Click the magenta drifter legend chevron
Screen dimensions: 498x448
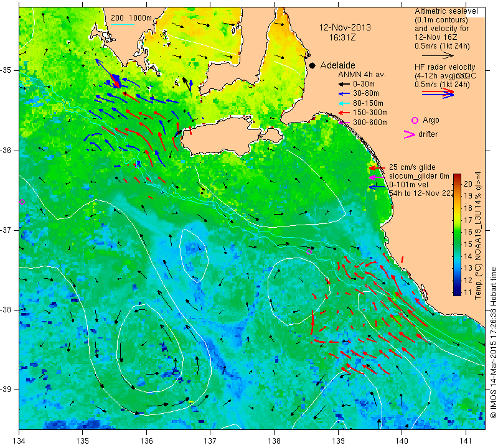(410, 134)
